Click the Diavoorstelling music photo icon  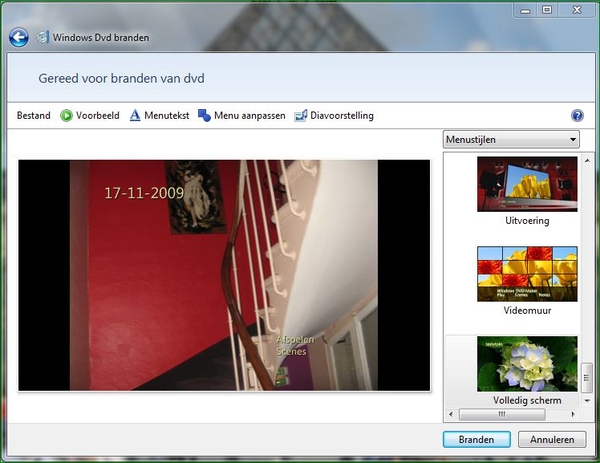(301, 115)
